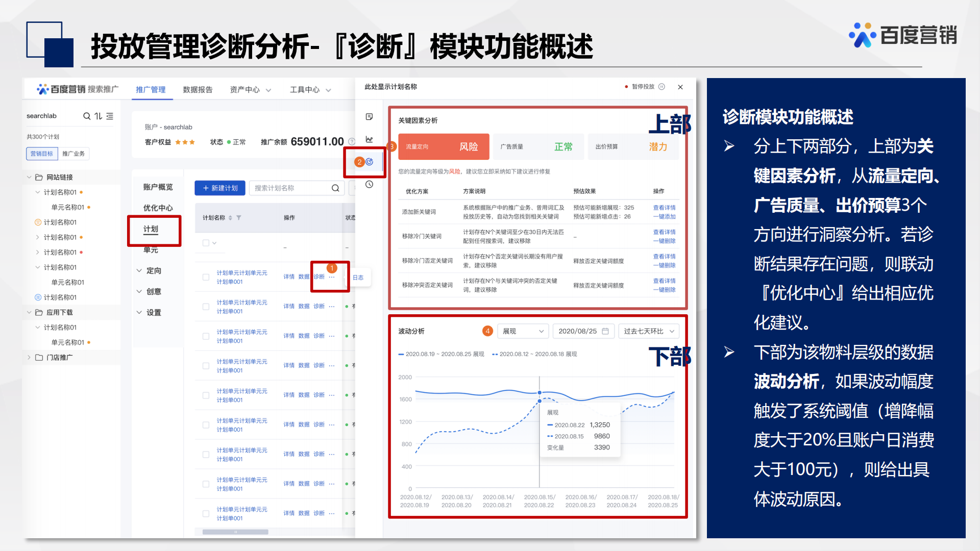Image resolution: width=980 pixels, height=551 pixels.
Task: Click the 新建计划 button
Action: click(220, 188)
